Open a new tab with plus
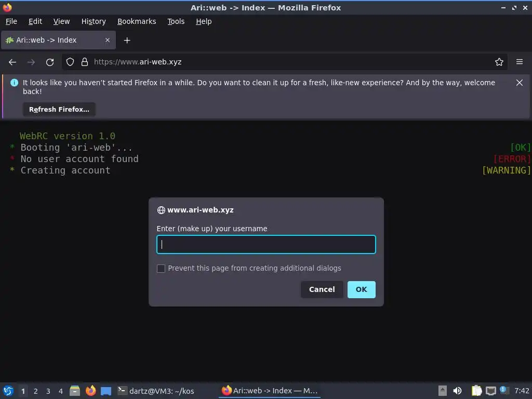The image size is (532, 399). pyautogui.click(x=127, y=41)
